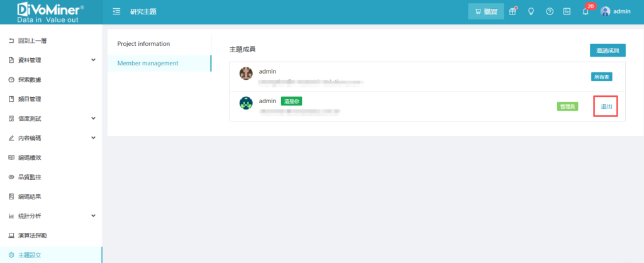Open 探索數據 in the sidebar
Screen dimensions: 644x263
click(30, 80)
